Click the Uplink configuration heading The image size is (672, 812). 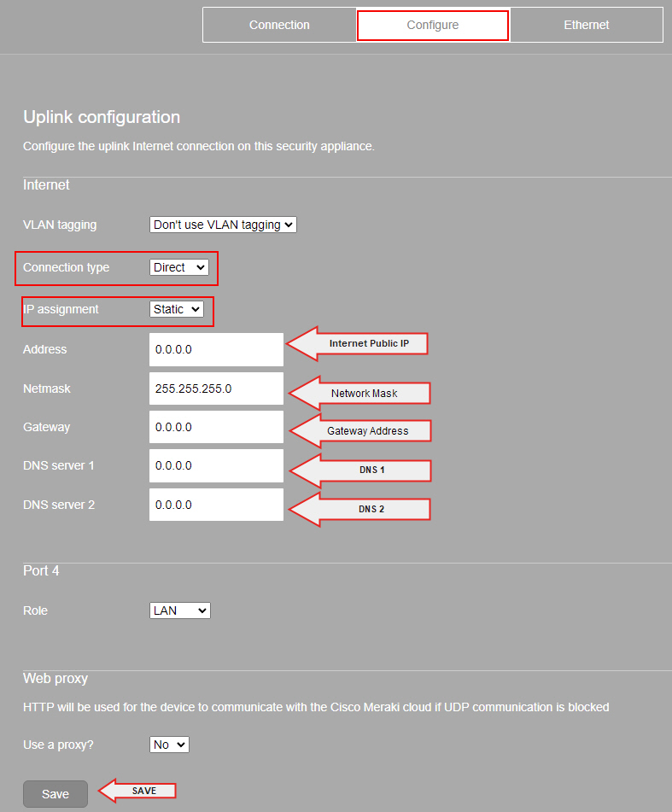(102, 117)
